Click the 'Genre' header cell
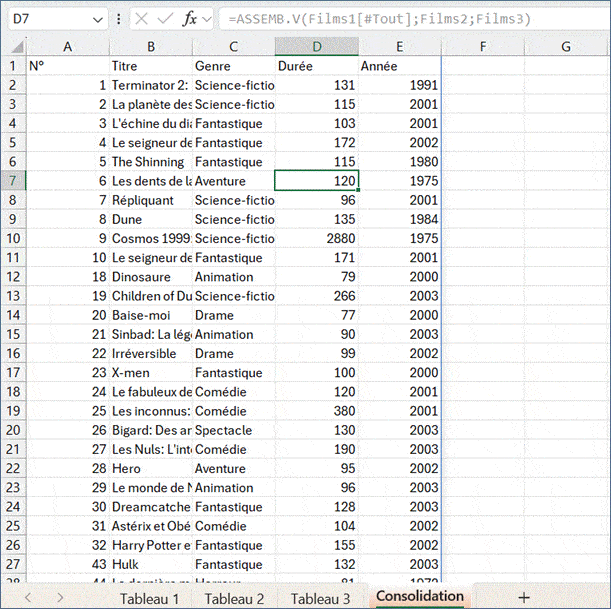 (233, 66)
